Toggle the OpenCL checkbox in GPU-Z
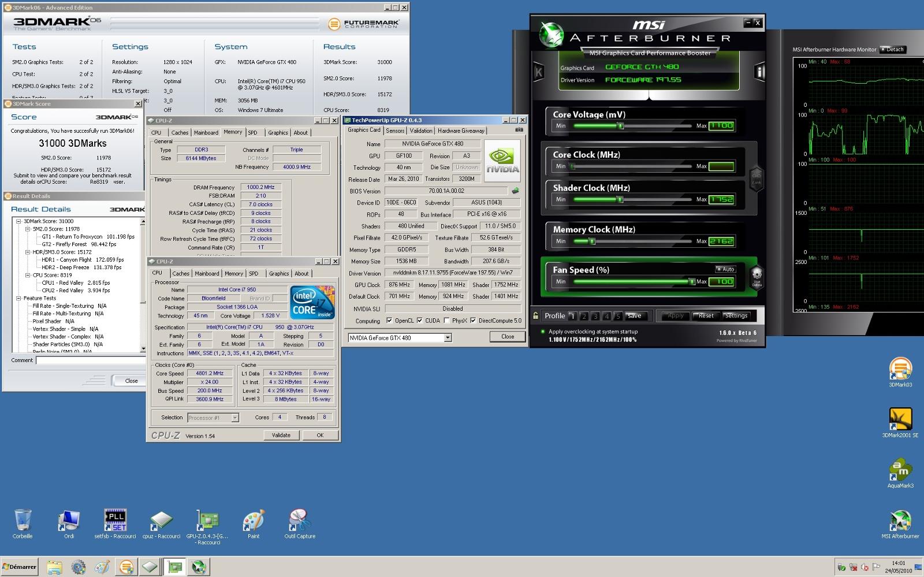924x577 pixels. point(389,321)
